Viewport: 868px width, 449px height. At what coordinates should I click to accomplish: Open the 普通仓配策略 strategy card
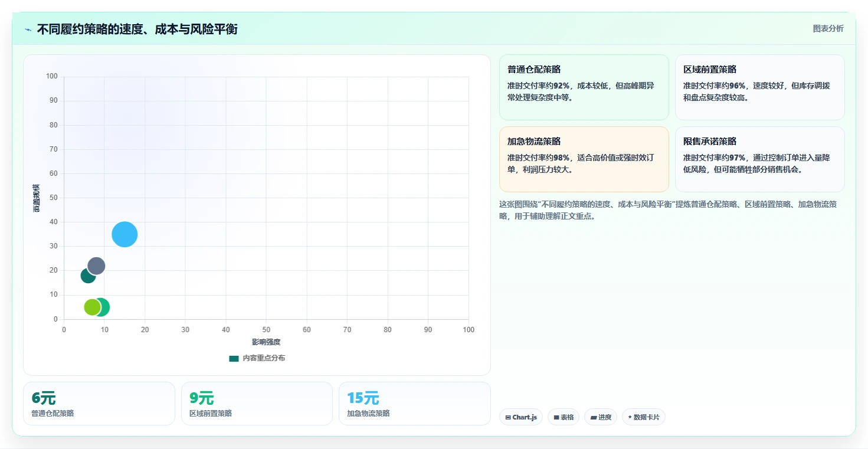point(584,87)
